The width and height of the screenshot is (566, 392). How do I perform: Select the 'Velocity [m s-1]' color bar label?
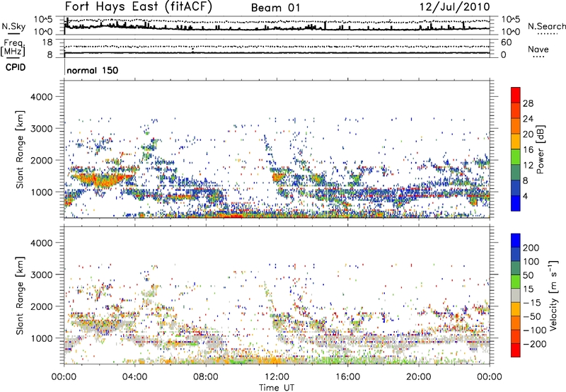pyautogui.click(x=553, y=295)
